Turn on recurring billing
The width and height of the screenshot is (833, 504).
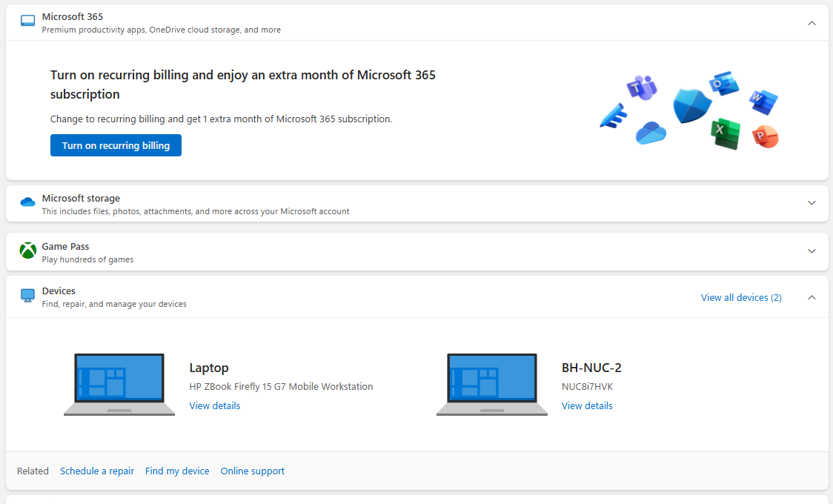[x=116, y=145]
